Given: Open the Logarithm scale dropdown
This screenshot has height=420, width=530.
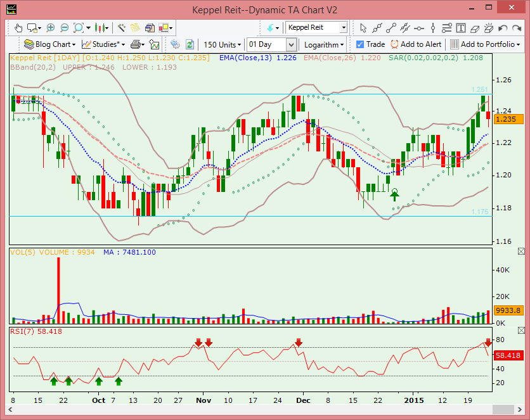Looking at the screenshot, I should coord(324,44).
